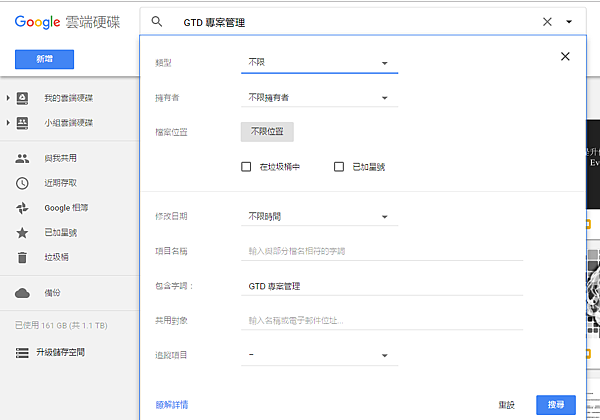The height and width of the screenshot is (420, 600).
Task: Toggle search options arrow in search bar
Action: [x=569, y=22]
